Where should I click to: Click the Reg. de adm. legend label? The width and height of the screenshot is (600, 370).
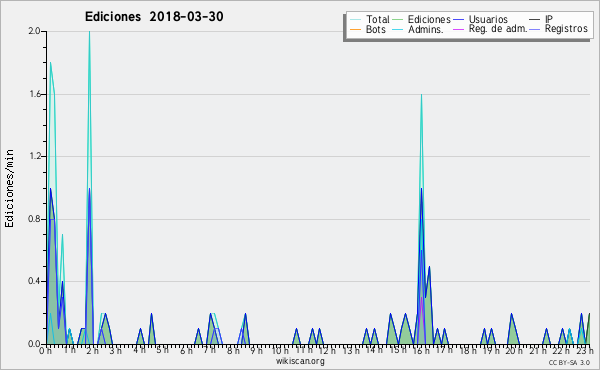[498, 29]
